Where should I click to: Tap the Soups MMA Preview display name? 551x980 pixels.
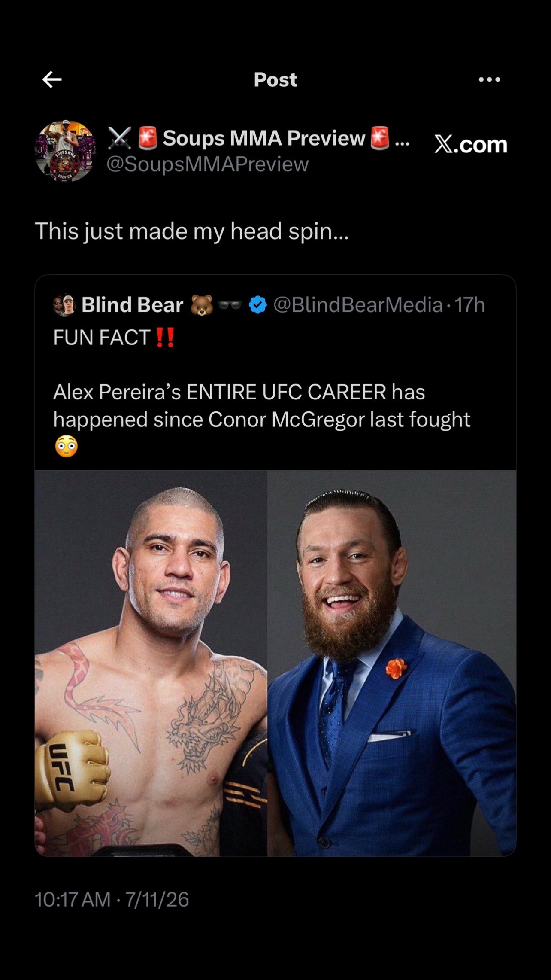point(264,138)
